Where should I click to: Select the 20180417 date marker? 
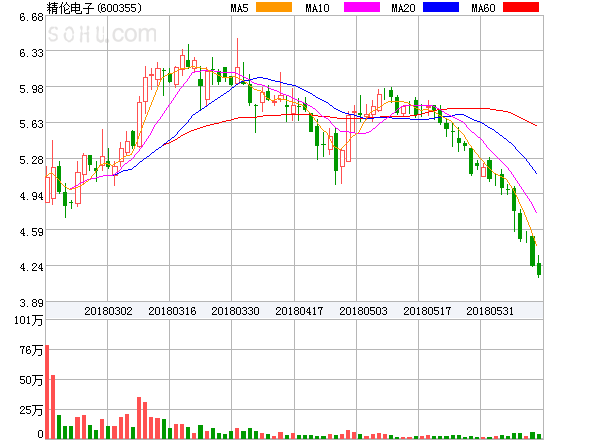click(299, 311)
